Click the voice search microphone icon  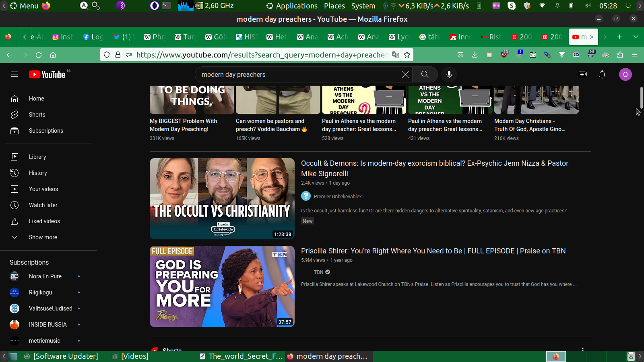point(449,74)
